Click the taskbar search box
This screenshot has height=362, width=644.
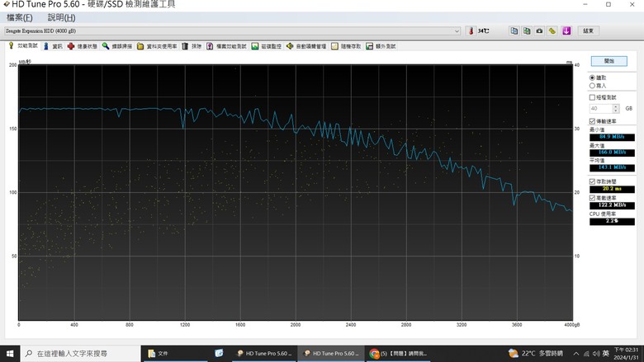click(80, 354)
